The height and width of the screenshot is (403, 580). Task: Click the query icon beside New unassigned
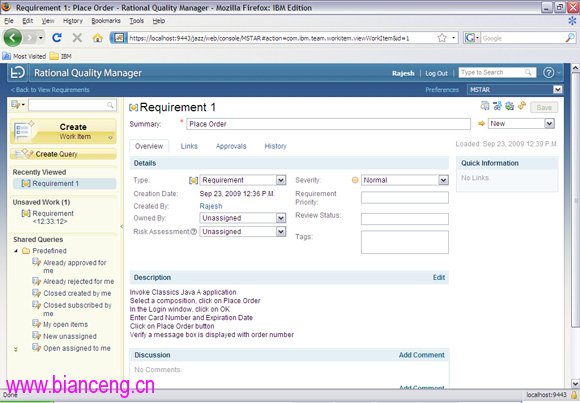[x=36, y=336]
